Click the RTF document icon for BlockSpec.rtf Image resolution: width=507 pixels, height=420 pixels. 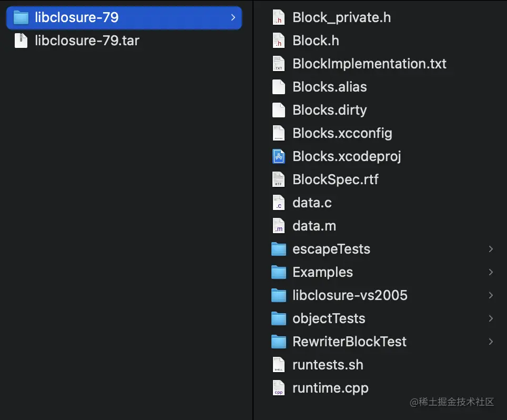coord(278,179)
